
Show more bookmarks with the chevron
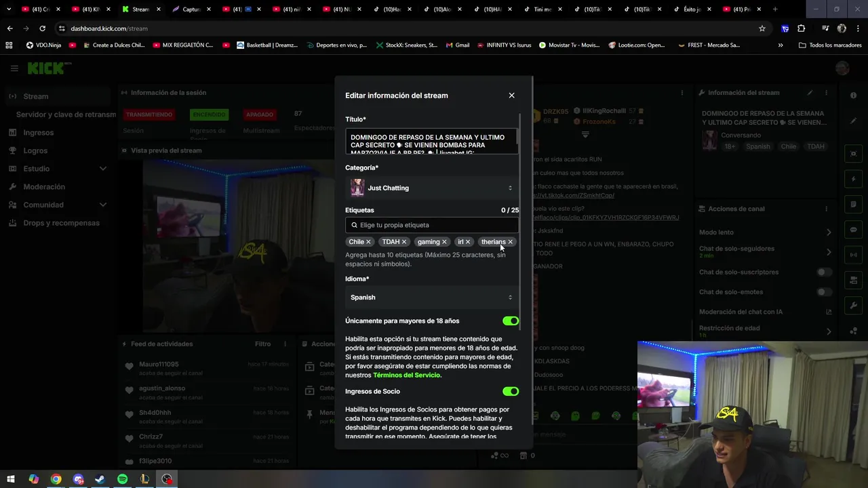(781, 45)
